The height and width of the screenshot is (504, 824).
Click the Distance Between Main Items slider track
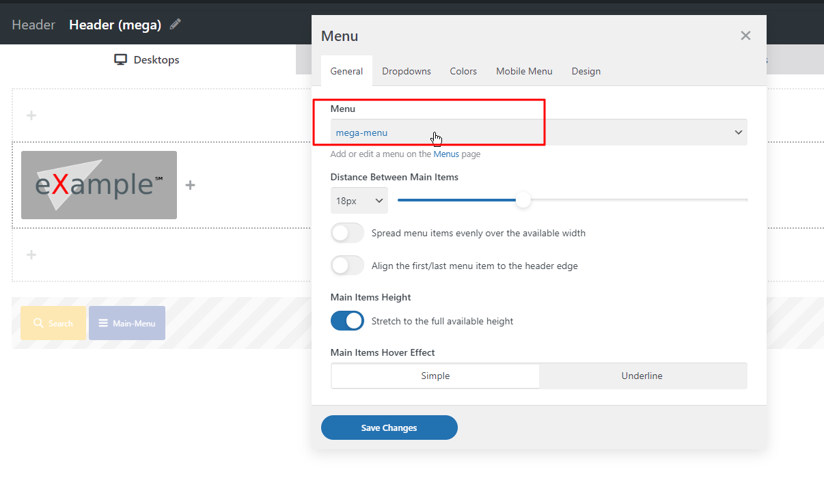[x=573, y=200]
